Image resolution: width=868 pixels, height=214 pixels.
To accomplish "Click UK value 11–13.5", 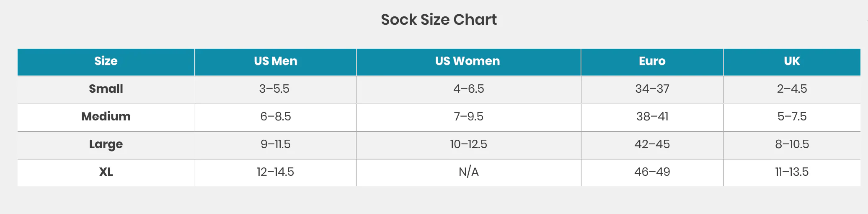I will click(x=792, y=172).
